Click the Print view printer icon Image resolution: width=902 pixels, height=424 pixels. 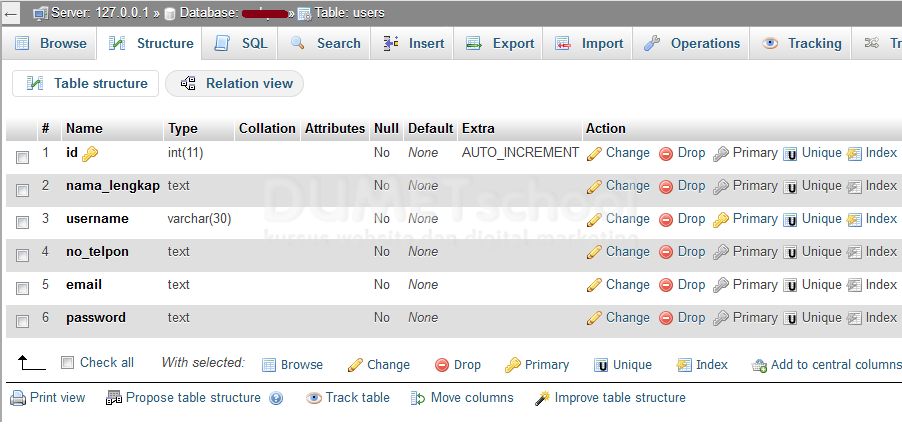(x=18, y=398)
